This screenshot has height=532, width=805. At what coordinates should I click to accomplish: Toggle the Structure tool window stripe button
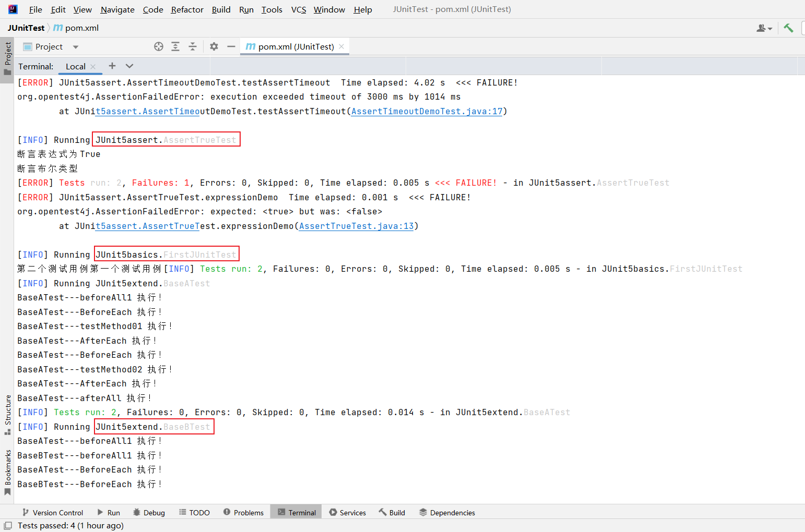[7, 415]
